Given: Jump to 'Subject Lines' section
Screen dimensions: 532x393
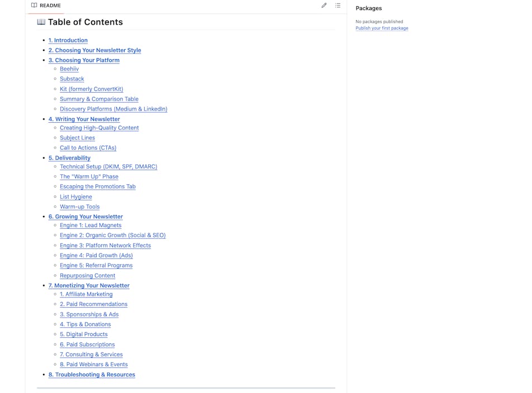Looking at the screenshot, I should coord(77,138).
